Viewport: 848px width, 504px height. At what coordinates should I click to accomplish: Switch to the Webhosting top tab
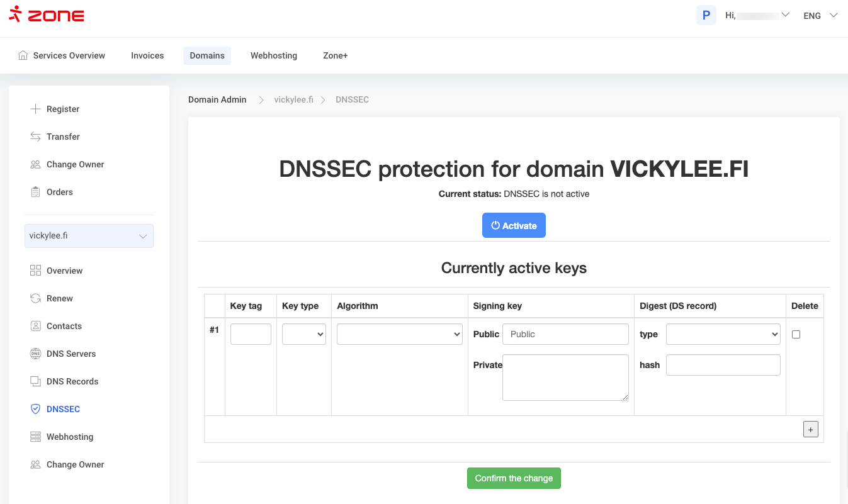coord(273,55)
